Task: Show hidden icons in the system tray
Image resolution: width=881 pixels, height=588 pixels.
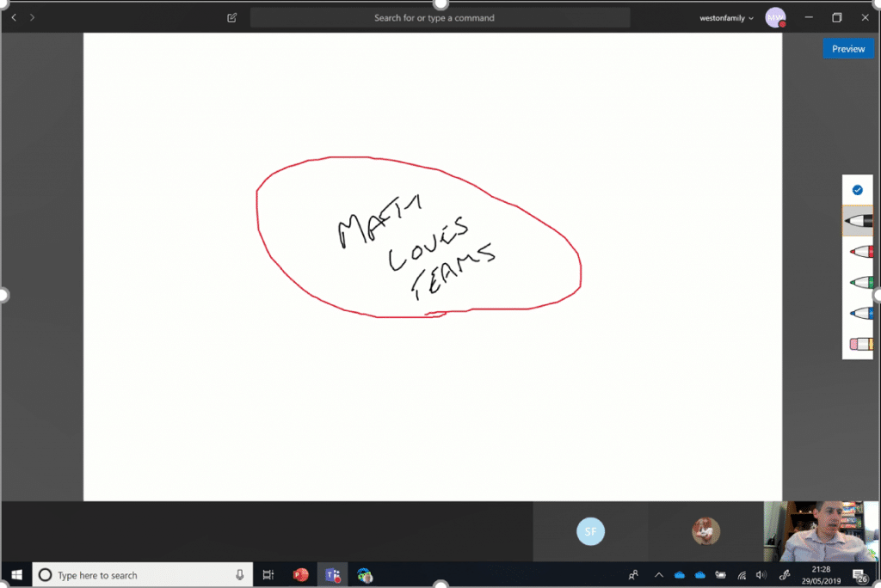Action: click(x=658, y=574)
